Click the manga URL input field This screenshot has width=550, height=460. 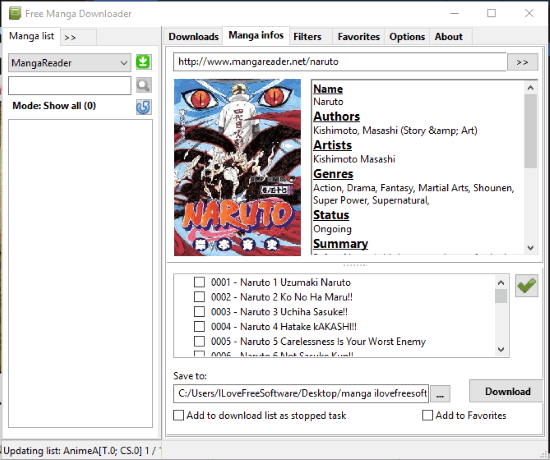point(340,62)
